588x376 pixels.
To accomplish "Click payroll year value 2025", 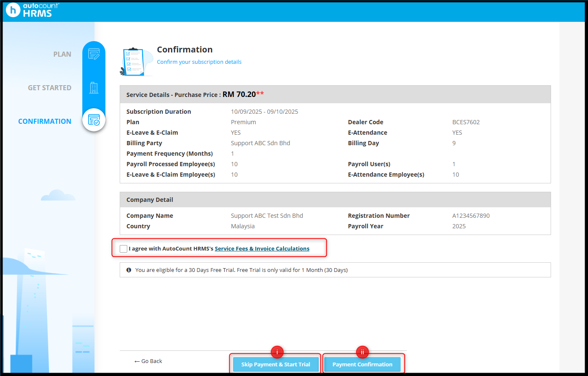I will click(x=459, y=226).
